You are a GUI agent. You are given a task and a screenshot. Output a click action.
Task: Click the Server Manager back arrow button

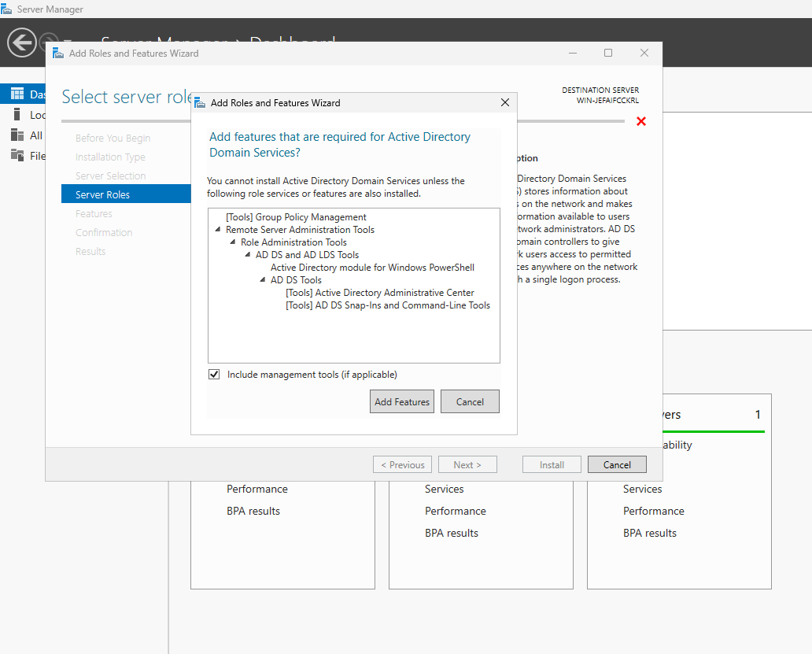click(x=22, y=42)
